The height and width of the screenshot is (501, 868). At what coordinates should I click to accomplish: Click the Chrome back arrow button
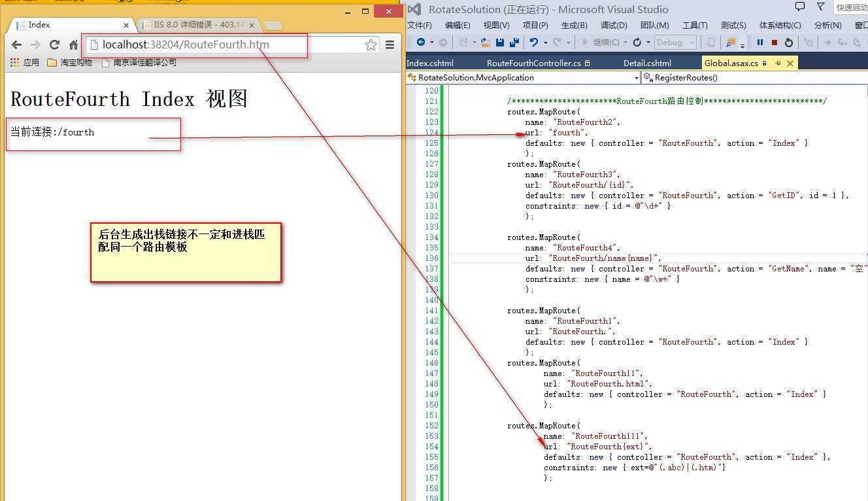pos(16,44)
